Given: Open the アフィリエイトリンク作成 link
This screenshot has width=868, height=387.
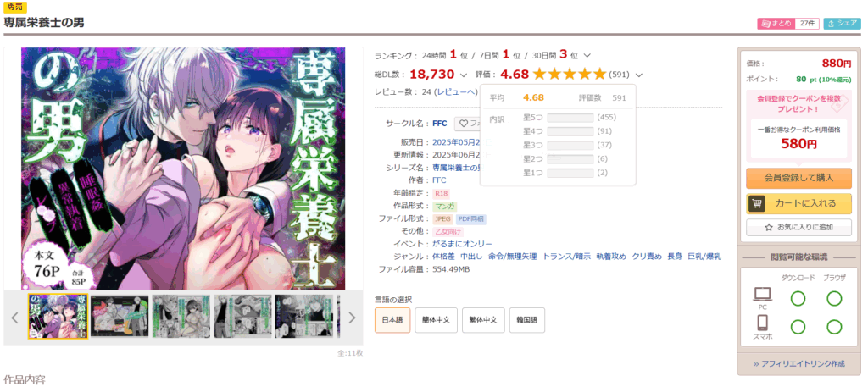Looking at the screenshot, I should tap(798, 364).
